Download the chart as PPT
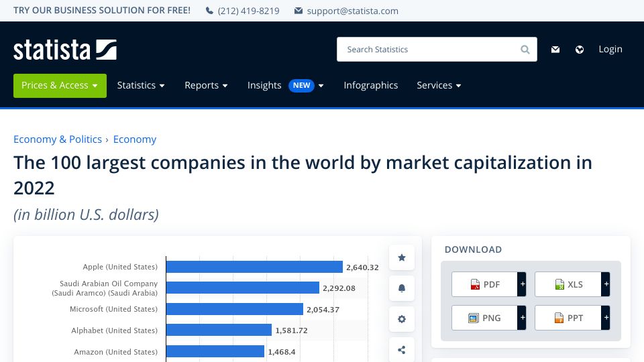 coord(568,318)
